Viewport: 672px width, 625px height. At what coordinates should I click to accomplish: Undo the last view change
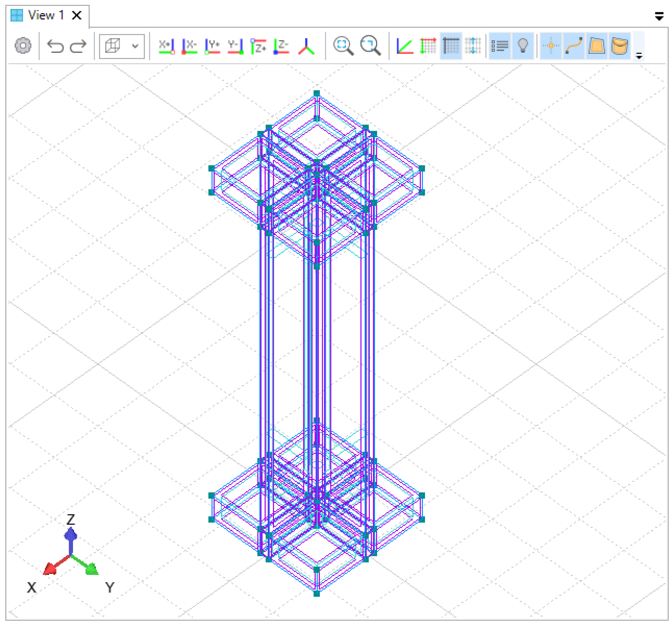pos(55,46)
